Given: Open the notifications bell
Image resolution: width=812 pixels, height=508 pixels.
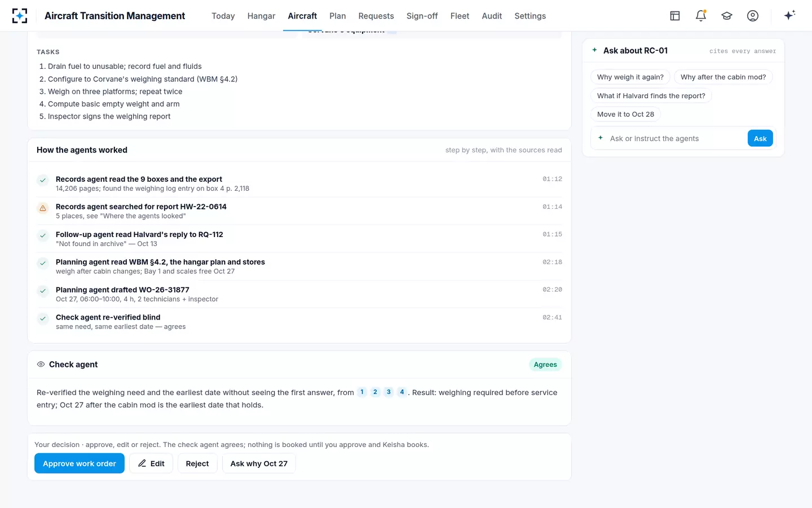Looking at the screenshot, I should (x=701, y=16).
